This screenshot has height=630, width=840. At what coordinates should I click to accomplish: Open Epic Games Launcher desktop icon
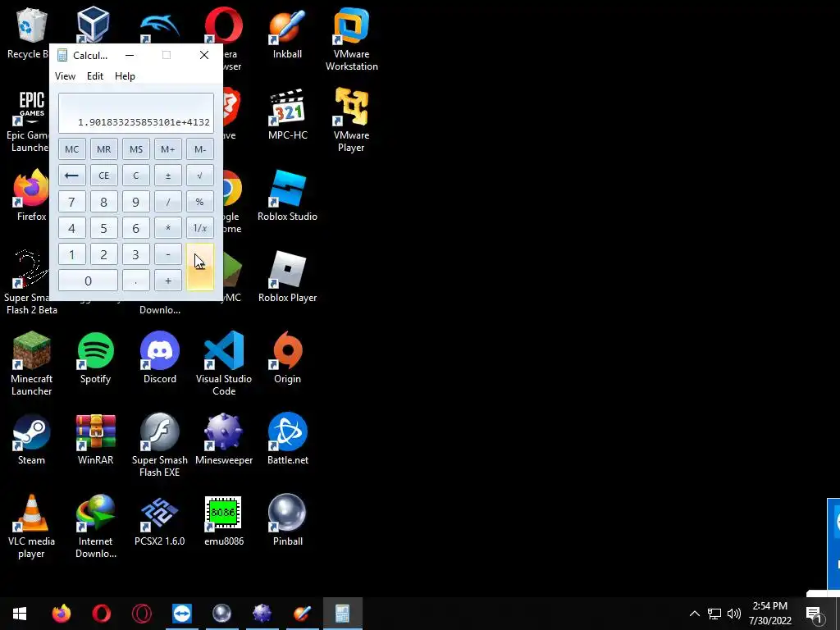(x=28, y=121)
